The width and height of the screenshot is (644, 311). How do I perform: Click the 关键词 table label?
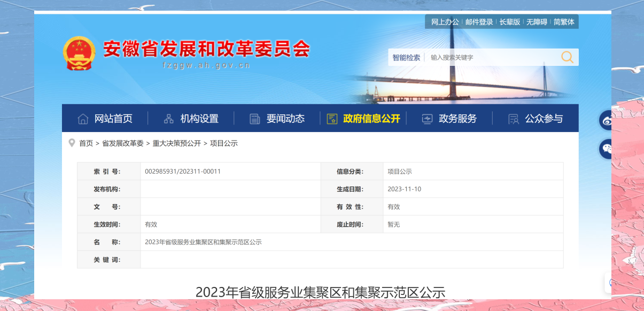tap(107, 260)
